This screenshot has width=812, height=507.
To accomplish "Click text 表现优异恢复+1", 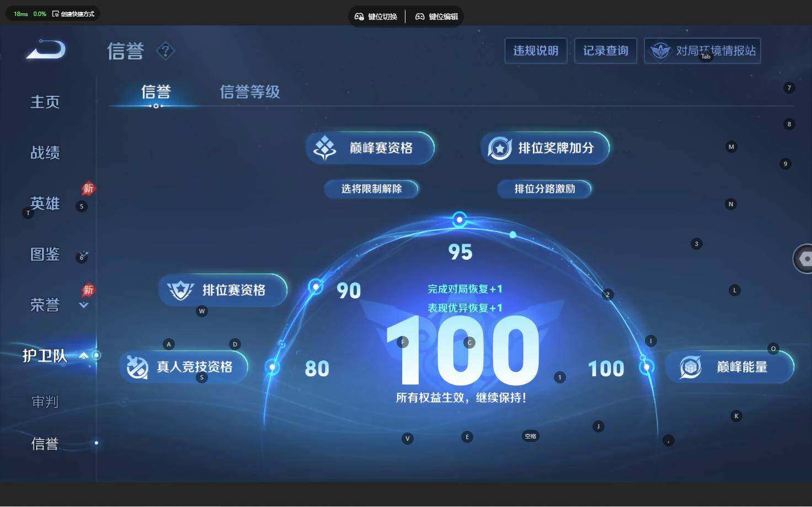I will [465, 308].
